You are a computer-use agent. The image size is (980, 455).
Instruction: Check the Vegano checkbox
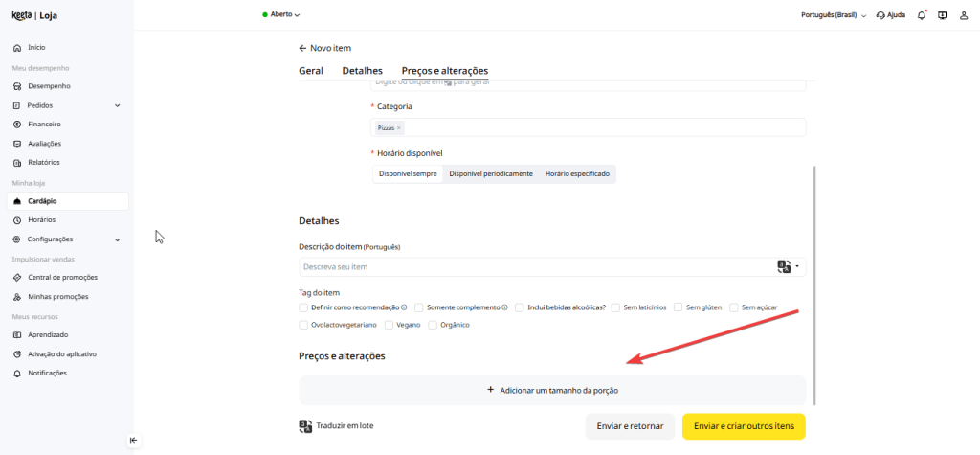(x=389, y=325)
